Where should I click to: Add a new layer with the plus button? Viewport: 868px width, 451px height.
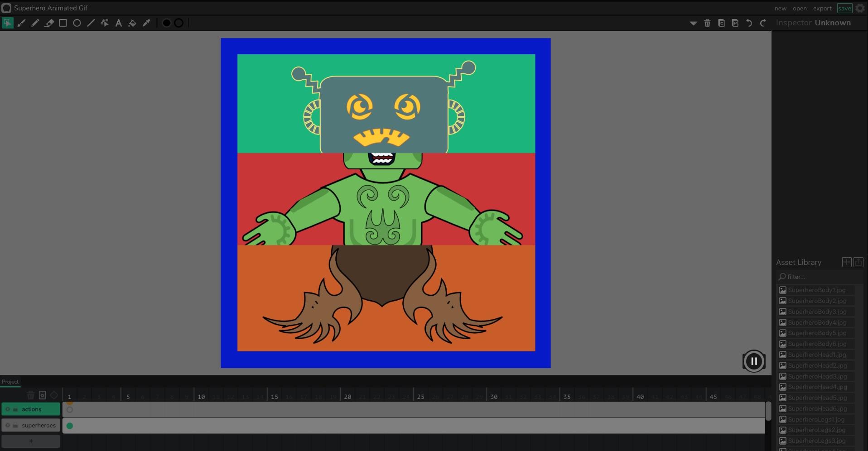tap(30, 441)
